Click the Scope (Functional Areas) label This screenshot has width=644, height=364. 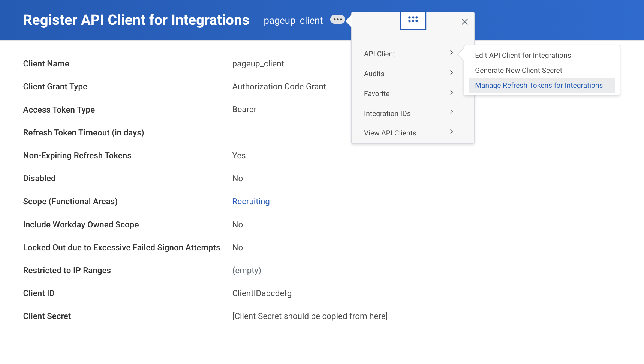coord(70,202)
